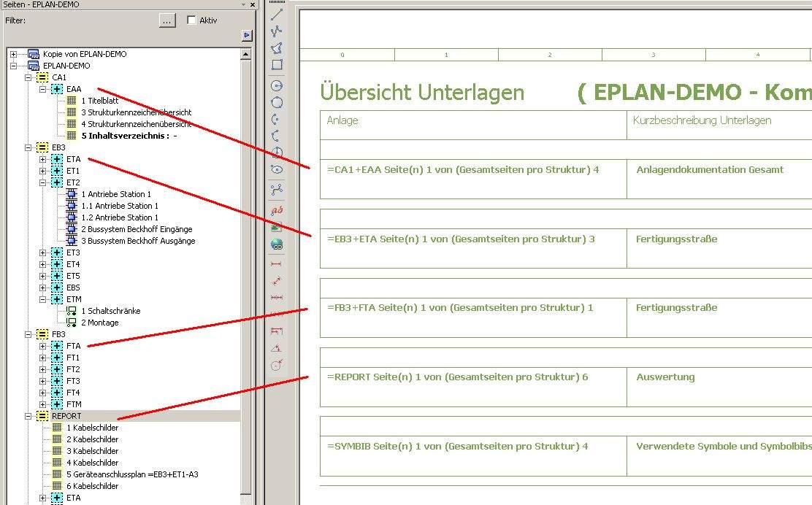Select the FT4 tree item
This screenshot has height=505, width=812.
pyautogui.click(x=73, y=393)
